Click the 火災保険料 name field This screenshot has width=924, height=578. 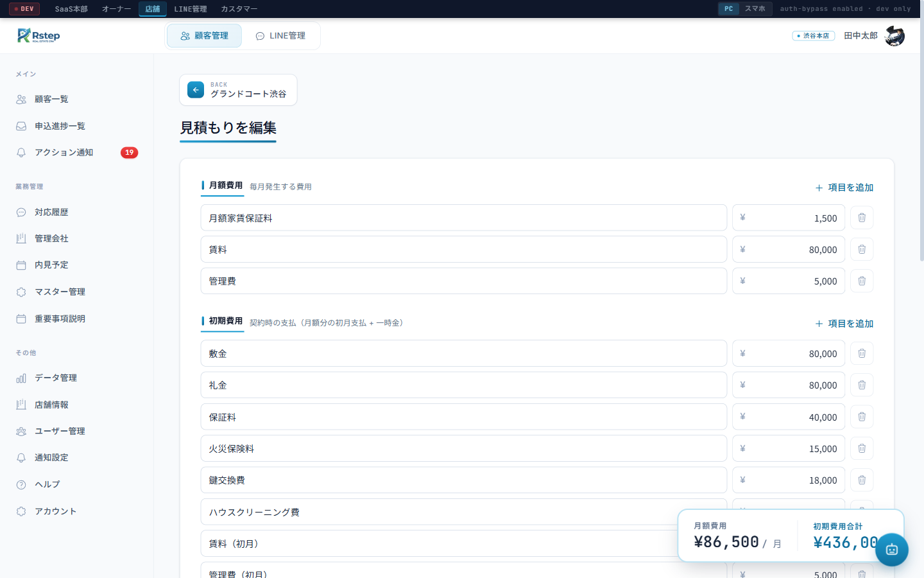(464, 448)
